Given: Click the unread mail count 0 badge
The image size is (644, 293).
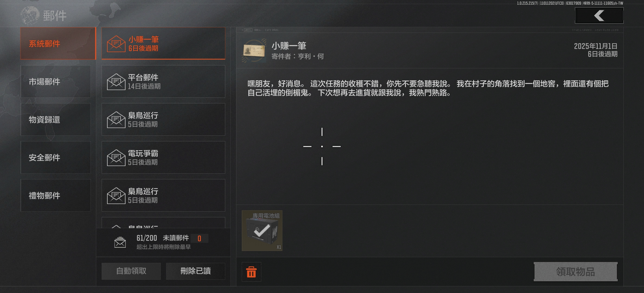Looking at the screenshot, I should tap(199, 238).
